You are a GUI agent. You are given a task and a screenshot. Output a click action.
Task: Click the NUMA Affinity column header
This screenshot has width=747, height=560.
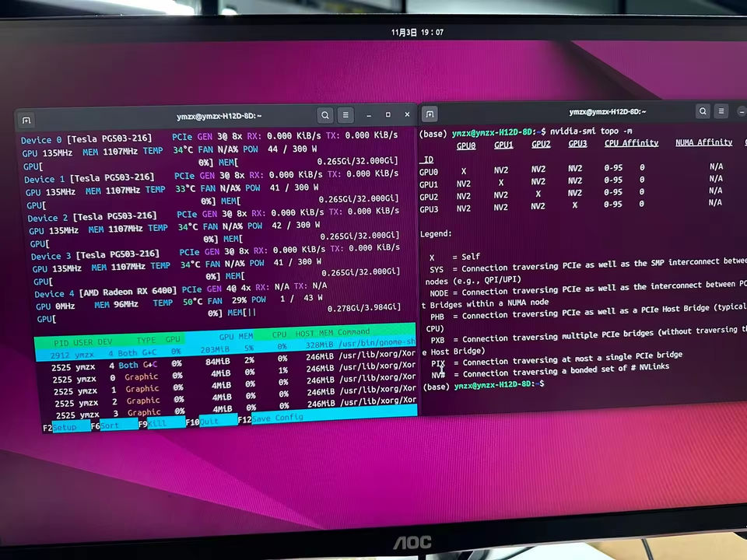click(x=703, y=142)
